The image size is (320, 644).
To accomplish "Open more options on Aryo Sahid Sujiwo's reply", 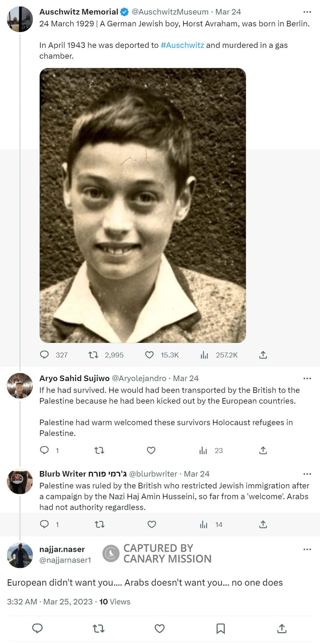I will tap(307, 378).
